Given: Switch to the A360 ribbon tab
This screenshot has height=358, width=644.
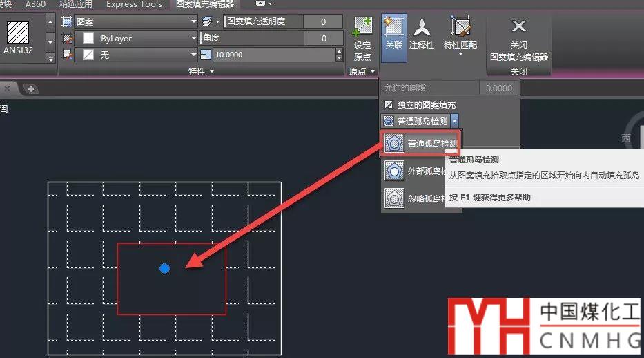Looking at the screenshot, I should pyautogui.click(x=35, y=4).
